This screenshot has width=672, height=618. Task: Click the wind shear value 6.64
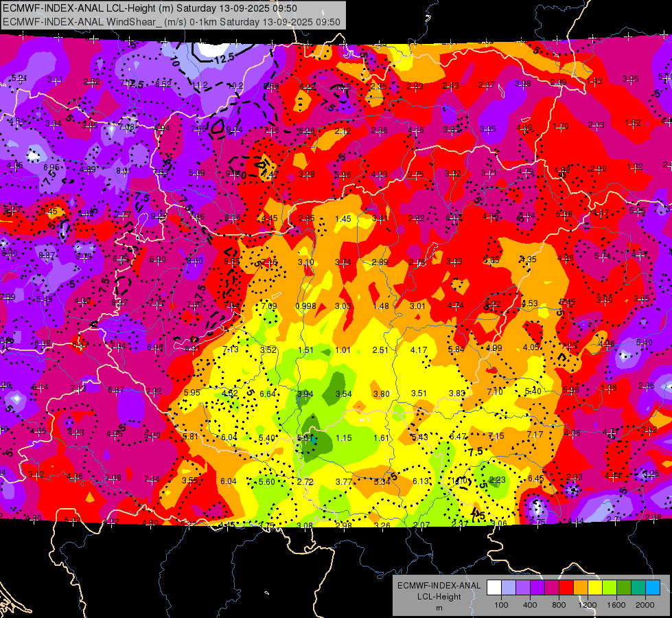tap(268, 393)
